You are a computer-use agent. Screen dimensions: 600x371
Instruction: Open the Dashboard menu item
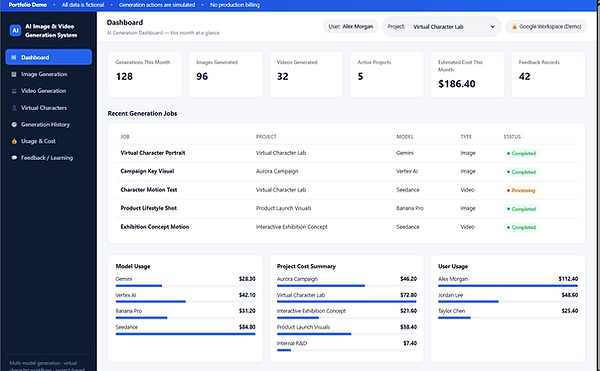49,57
